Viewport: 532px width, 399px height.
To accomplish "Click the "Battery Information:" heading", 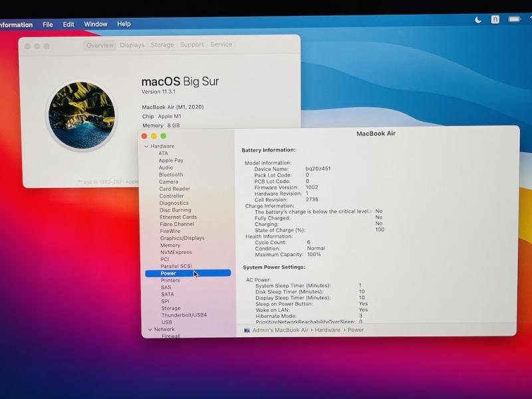I will (269, 150).
